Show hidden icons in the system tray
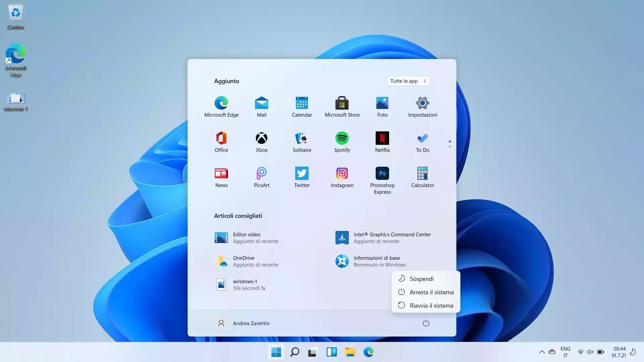644x362 pixels. 542,352
